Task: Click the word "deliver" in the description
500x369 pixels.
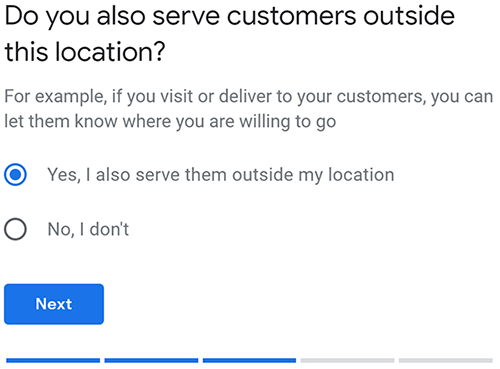Action: coord(245,96)
